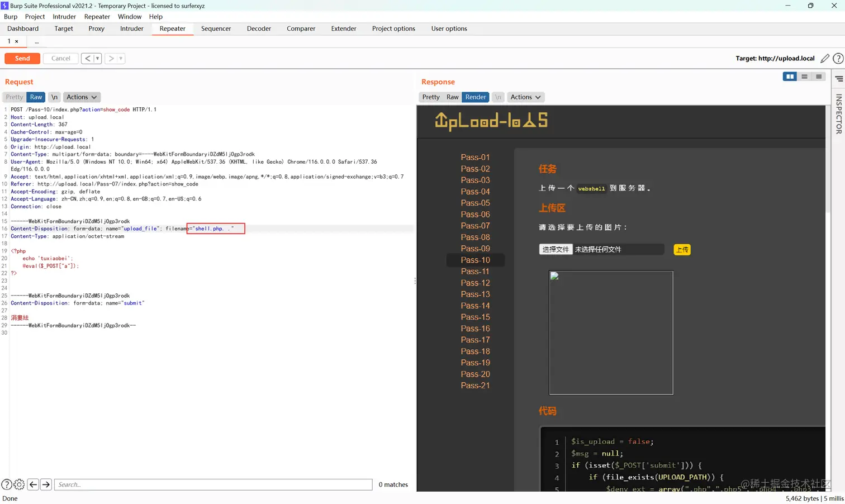Click the request/response panel divider handle
This screenshot has width=845, height=504.
(x=415, y=281)
